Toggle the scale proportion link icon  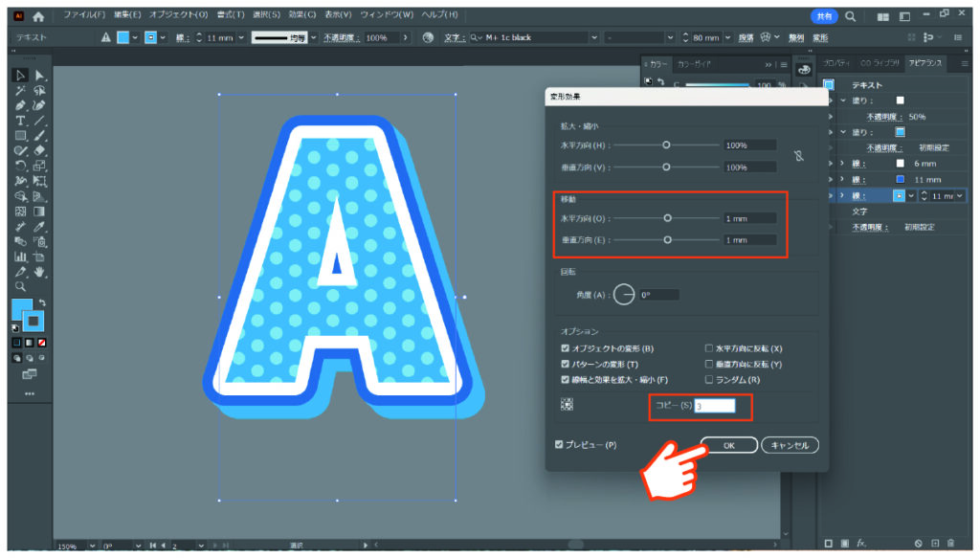coord(799,155)
